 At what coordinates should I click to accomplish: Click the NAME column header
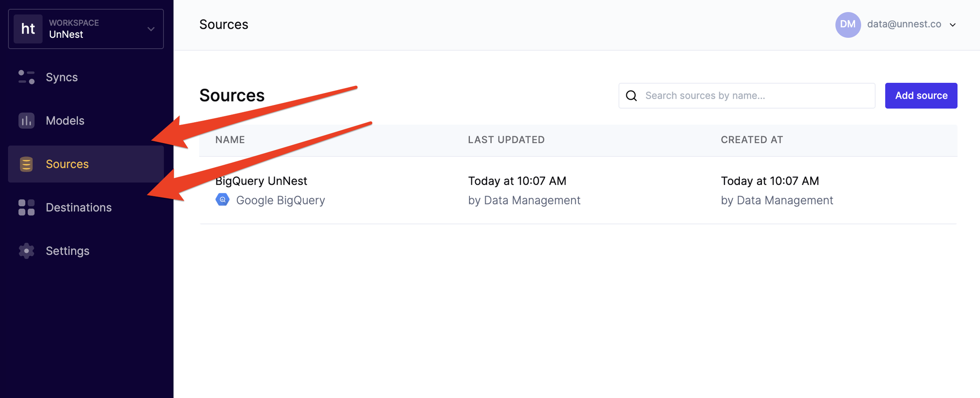point(230,140)
